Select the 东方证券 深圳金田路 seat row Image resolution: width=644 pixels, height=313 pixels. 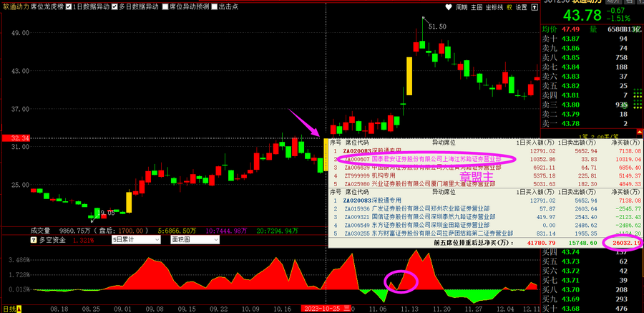coord(484,225)
